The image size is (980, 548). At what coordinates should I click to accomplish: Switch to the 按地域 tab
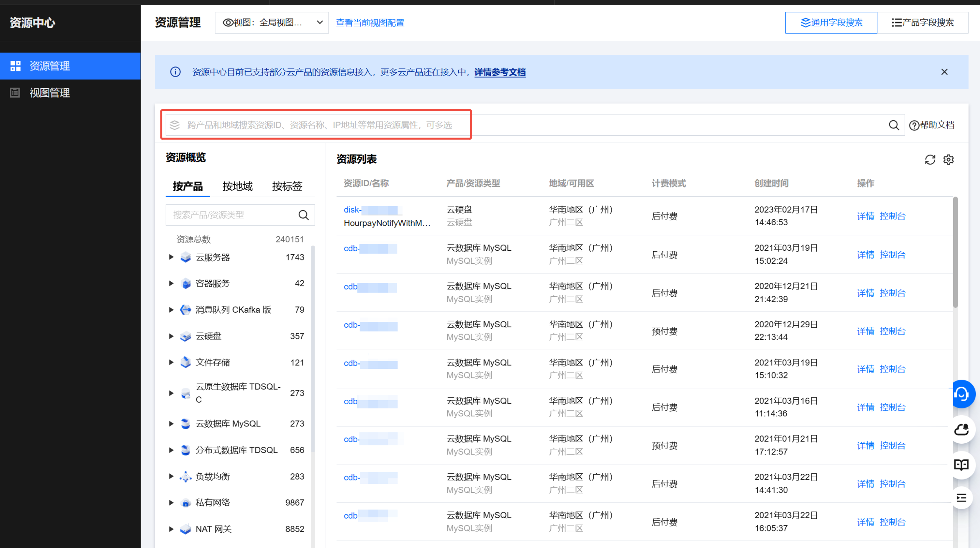(x=237, y=186)
